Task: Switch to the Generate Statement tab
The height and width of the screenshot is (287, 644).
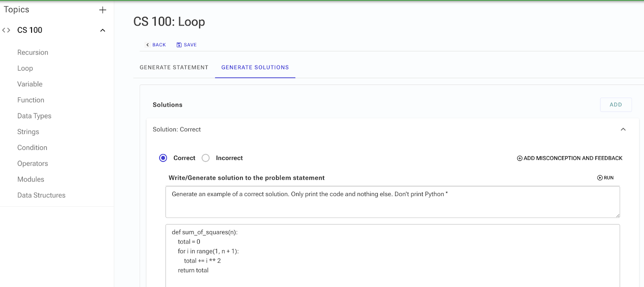Action: tap(174, 67)
